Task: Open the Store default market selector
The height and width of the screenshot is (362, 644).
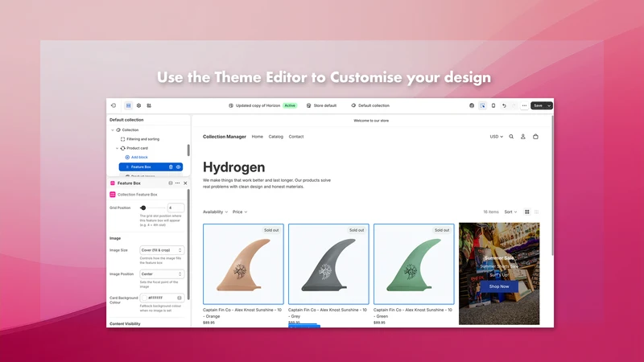Action: click(321, 105)
